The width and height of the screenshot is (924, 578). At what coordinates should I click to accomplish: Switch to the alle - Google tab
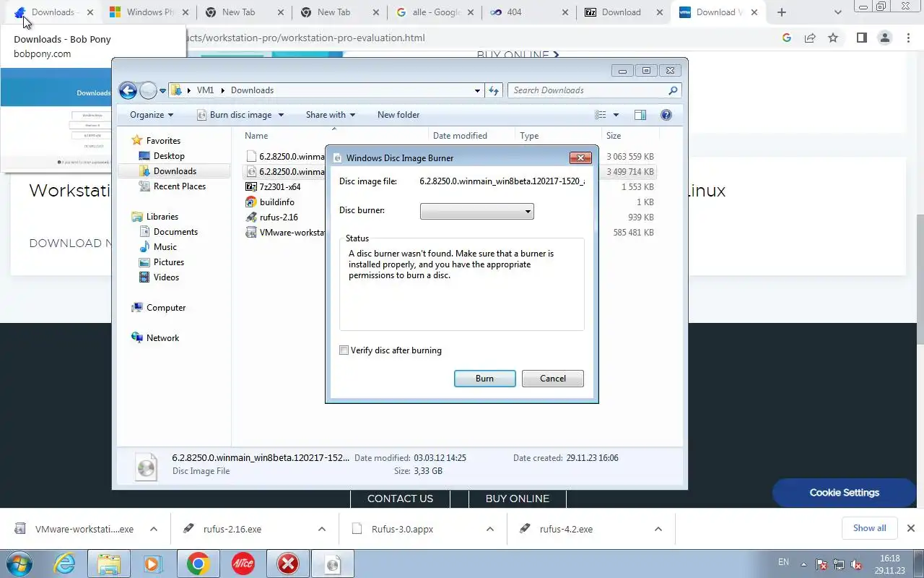point(436,12)
